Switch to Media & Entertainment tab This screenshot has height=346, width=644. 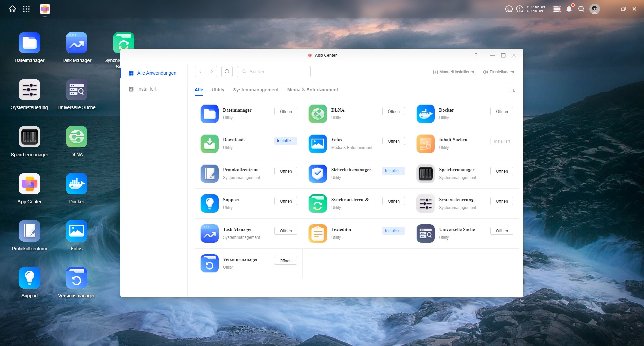tap(312, 90)
